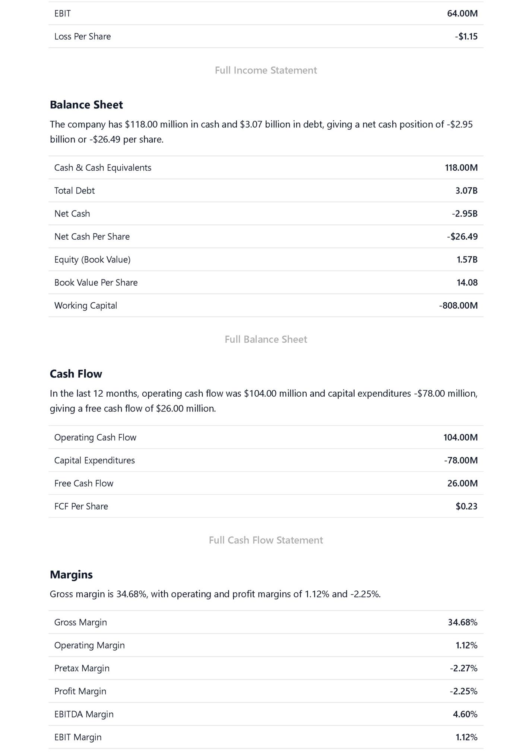Click the EBIT value 64.00M
The image size is (532, 756).
tap(462, 13)
